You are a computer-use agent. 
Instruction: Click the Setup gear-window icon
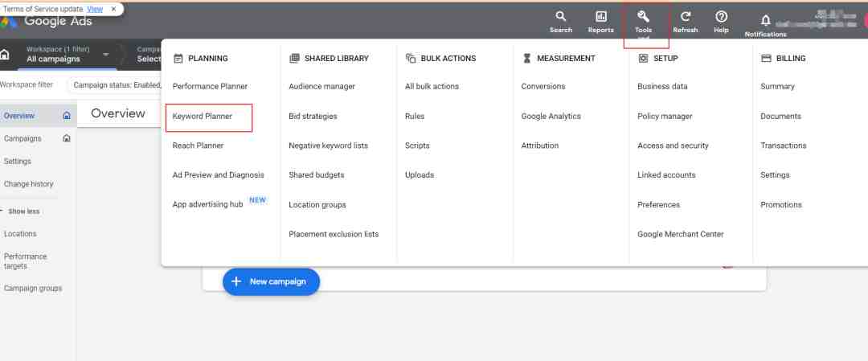point(643,58)
